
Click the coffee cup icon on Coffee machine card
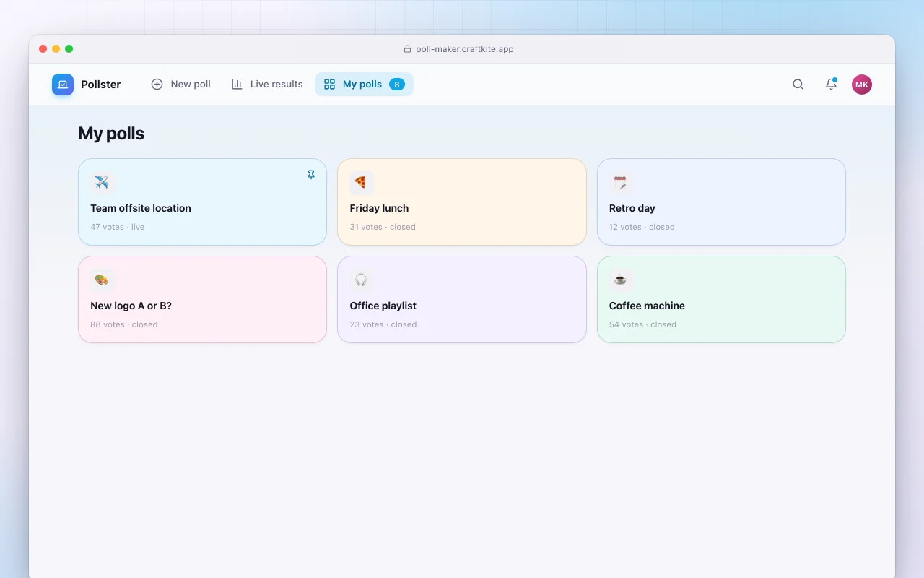[620, 280]
